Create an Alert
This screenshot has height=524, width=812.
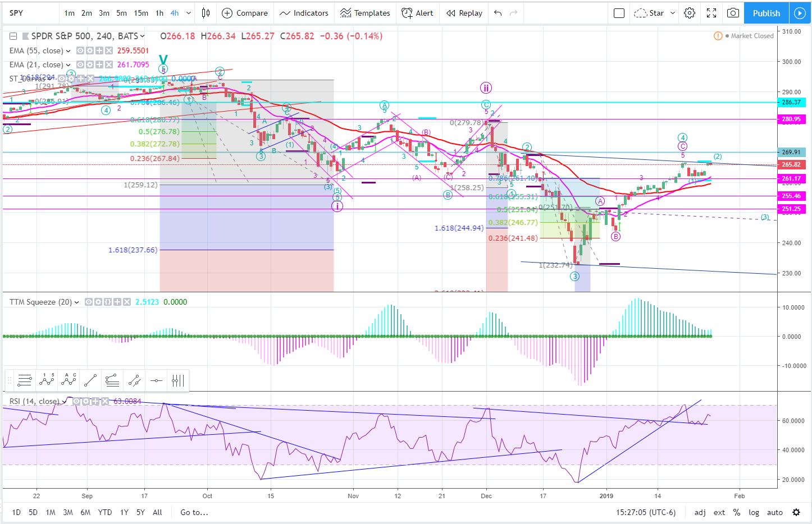tap(417, 13)
